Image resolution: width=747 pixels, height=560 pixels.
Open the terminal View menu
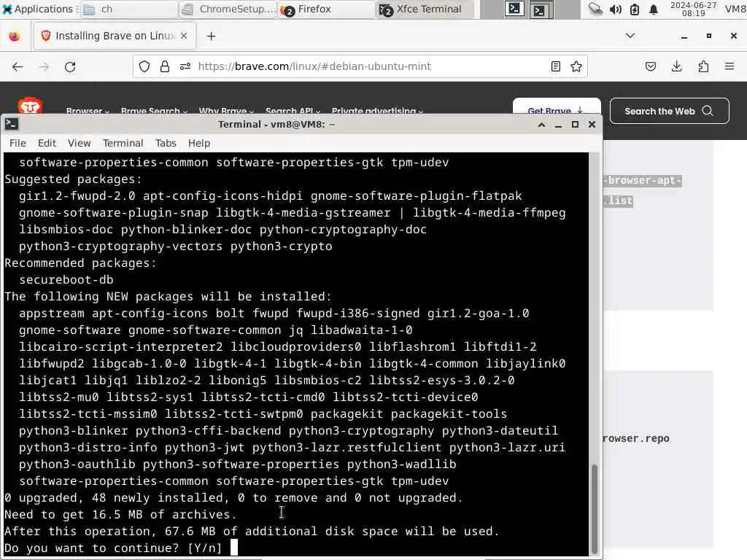(x=79, y=143)
